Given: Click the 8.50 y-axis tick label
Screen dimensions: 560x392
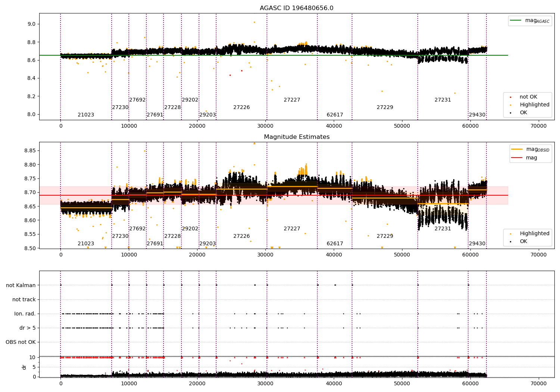Looking at the screenshot, I should pyautogui.click(x=30, y=248).
